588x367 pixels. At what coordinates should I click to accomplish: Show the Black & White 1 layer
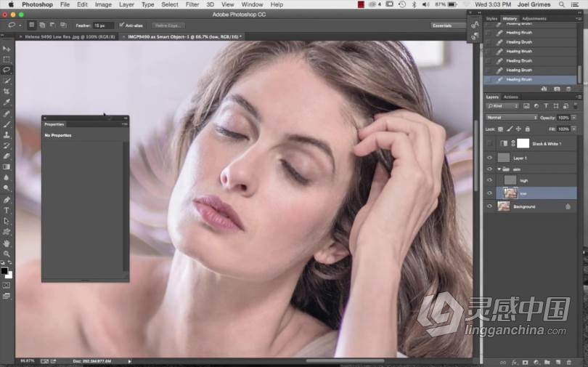pos(489,143)
